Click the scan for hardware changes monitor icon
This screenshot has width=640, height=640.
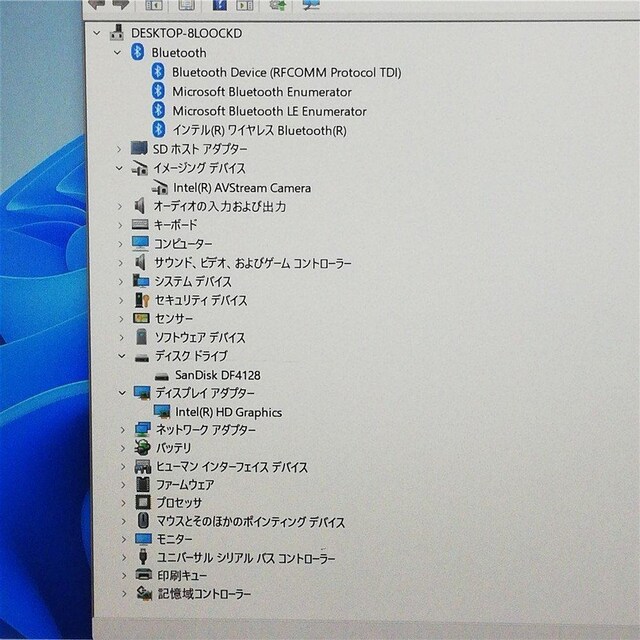tap(311, 4)
